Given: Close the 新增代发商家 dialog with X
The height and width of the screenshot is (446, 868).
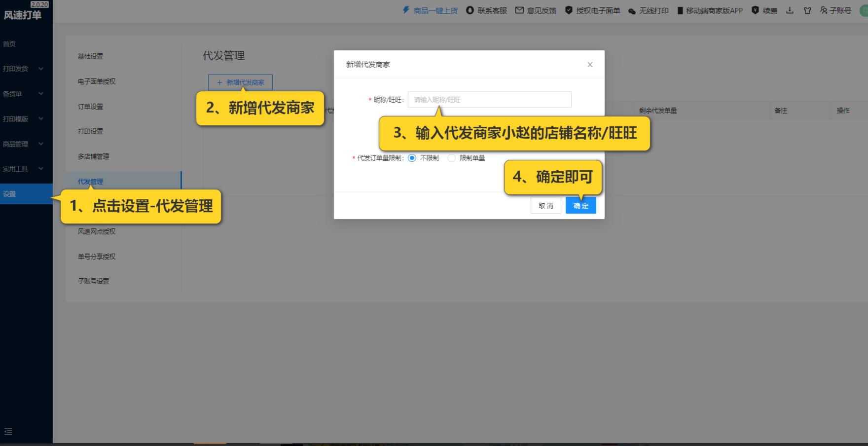Looking at the screenshot, I should tap(590, 64).
